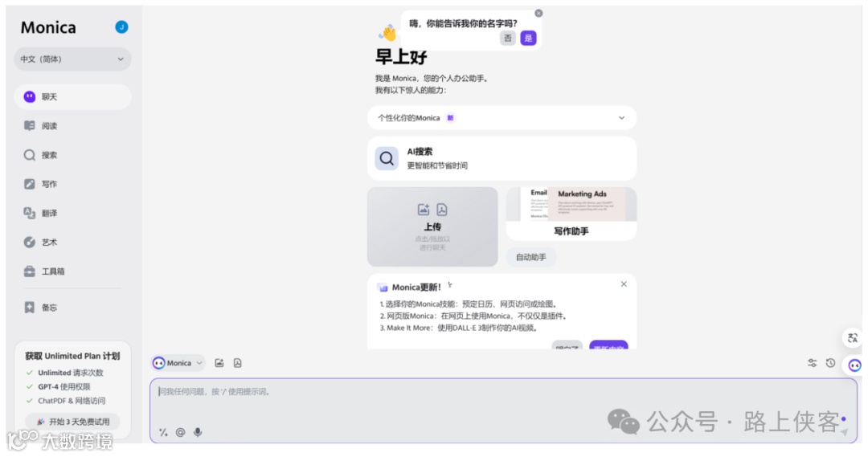Open the AI搜索 card
The height and width of the screenshot is (457, 868).
(x=502, y=158)
